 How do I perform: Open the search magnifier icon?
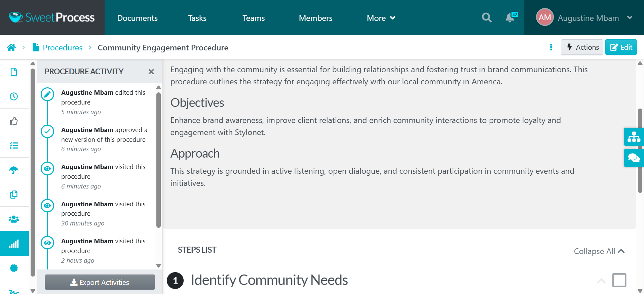pyautogui.click(x=487, y=17)
